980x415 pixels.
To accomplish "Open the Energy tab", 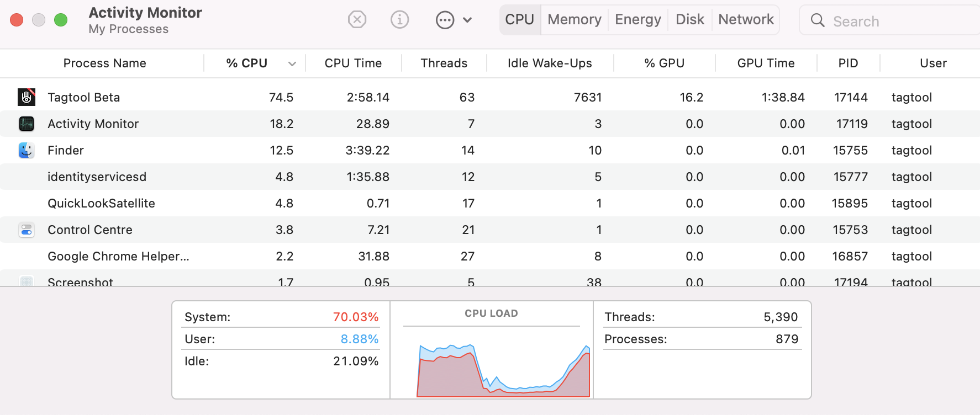I will [x=637, y=20].
